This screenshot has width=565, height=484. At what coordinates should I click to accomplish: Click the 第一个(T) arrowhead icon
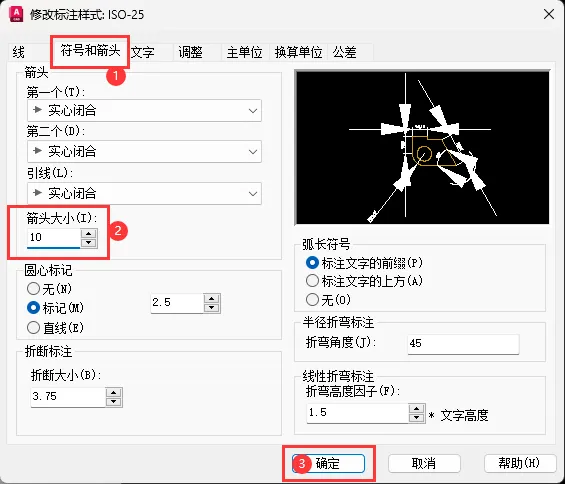coord(37,110)
